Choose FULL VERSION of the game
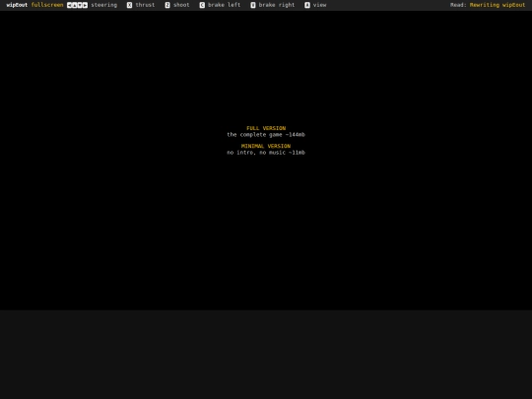Viewport: 532px width, 399px height. 266,128
